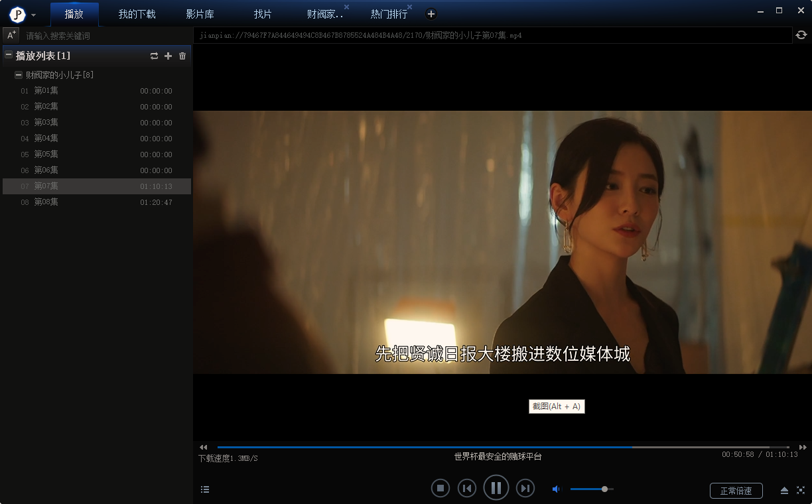Viewport: 812px width, 504px height.
Task: Adjust the volume slider
Action: [592, 489]
